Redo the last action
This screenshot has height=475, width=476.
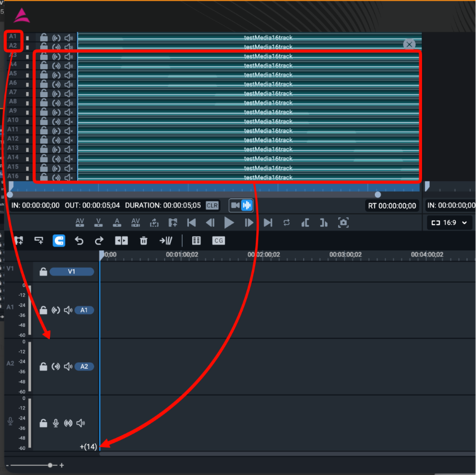[x=99, y=241]
